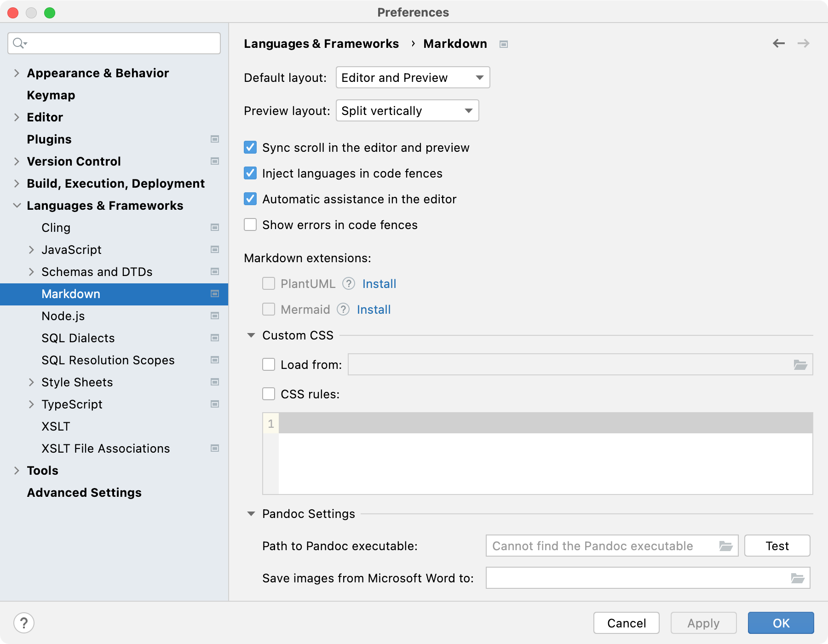Viewport: 828px width, 644px height.
Task: Enable the CSS rules checkbox
Action: (269, 394)
